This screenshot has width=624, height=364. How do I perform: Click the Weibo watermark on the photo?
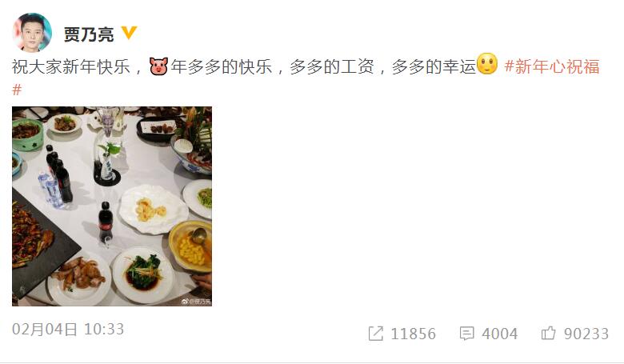tap(196, 301)
